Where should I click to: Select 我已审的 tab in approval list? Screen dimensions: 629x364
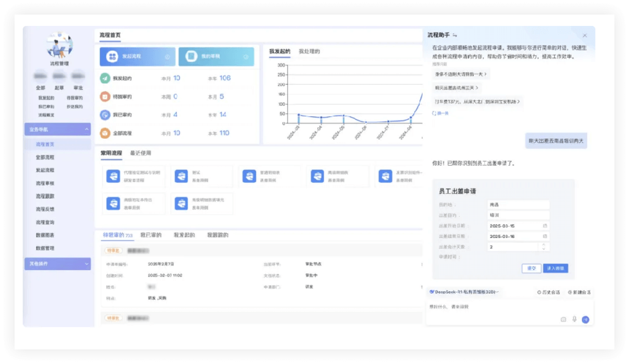click(x=151, y=235)
